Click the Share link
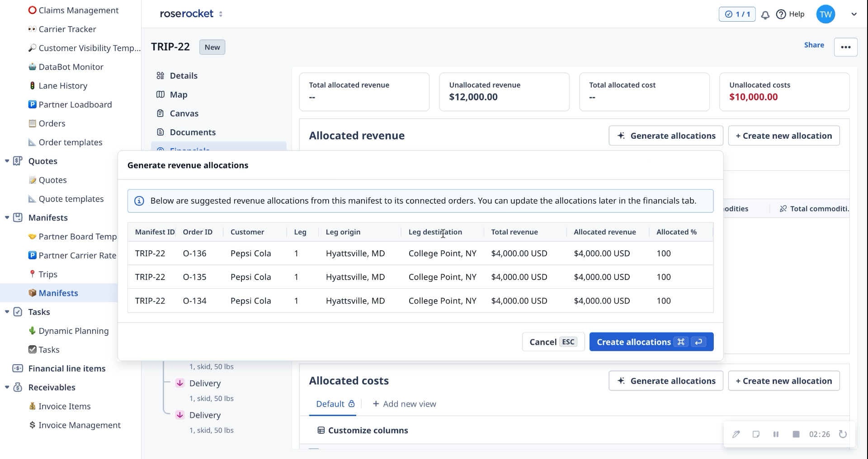This screenshot has height=459, width=868. point(814,45)
